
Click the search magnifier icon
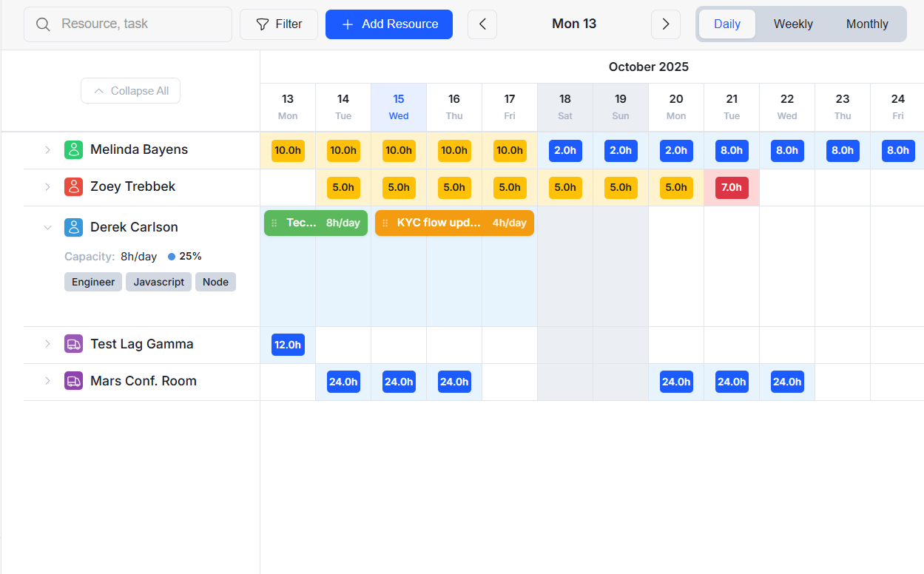coord(43,24)
